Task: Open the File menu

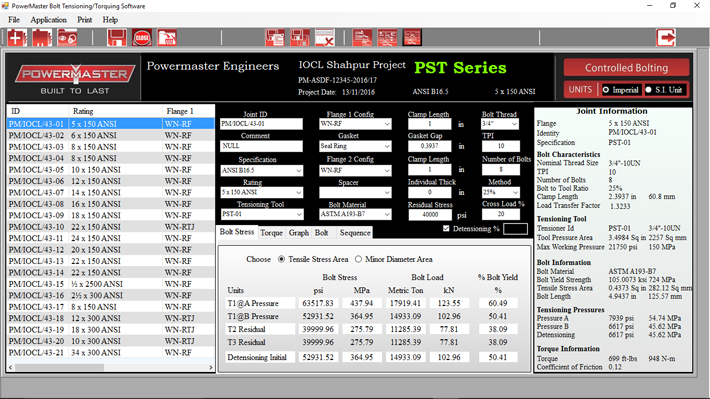Action: click(x=14, y=20)
